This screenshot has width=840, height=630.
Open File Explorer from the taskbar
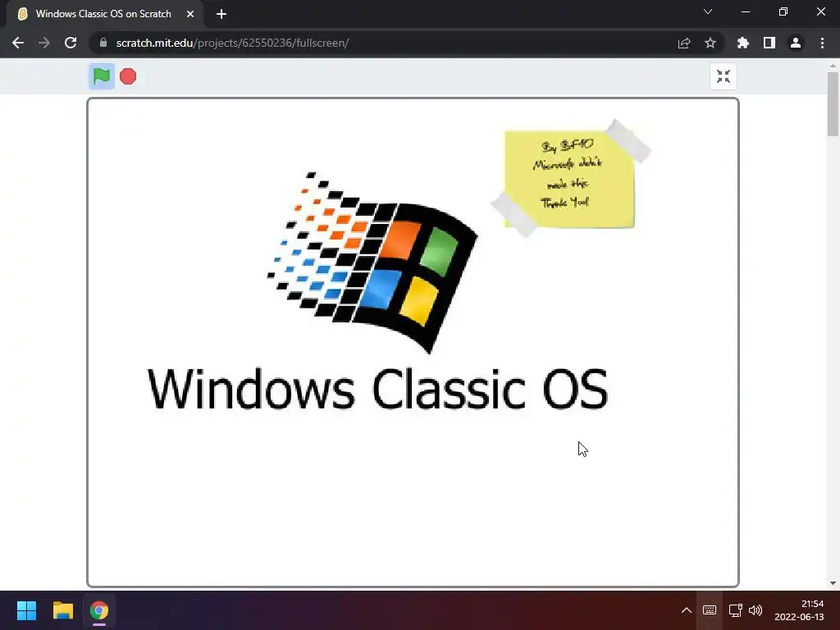(x=62, y=610)
